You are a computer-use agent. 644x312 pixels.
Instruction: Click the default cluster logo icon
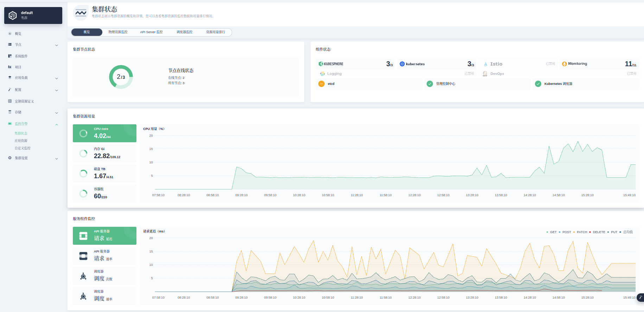tap(13, 15)
